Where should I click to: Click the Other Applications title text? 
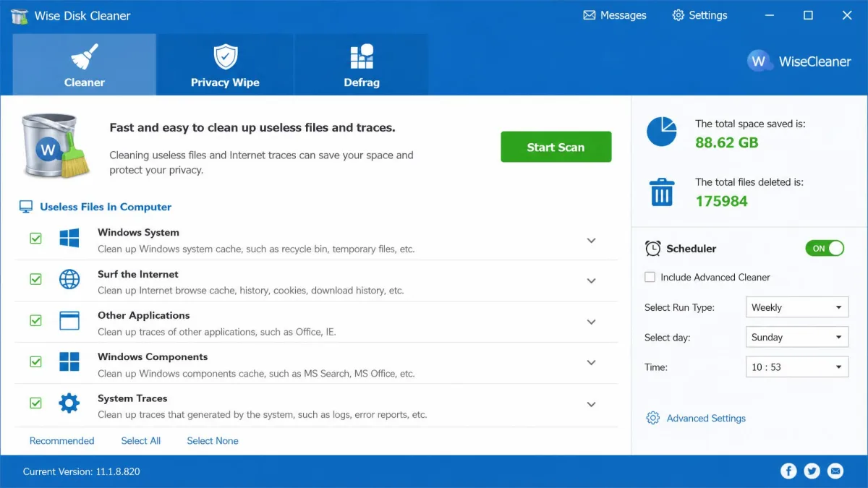[x=144, y=315]
